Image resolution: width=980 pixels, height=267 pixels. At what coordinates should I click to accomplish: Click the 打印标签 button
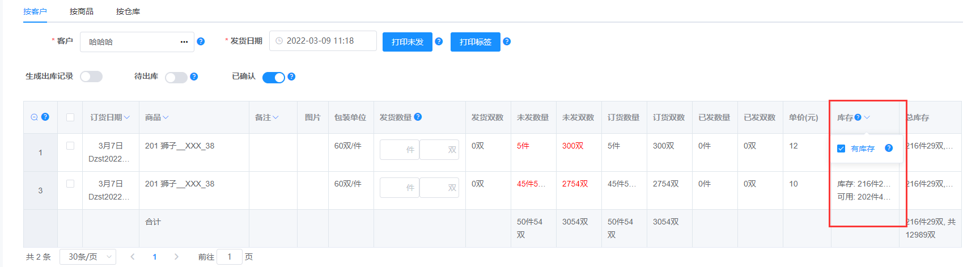tap(475, 42)
